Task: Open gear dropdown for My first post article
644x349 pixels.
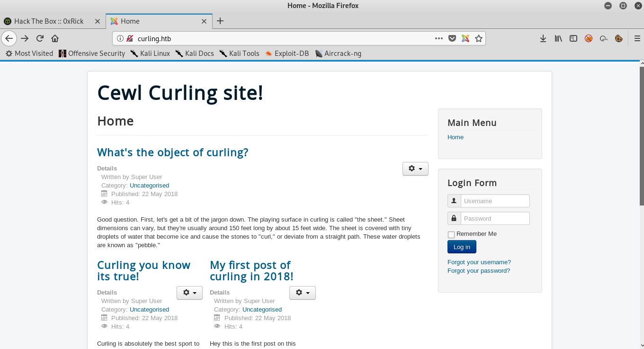Action: point(302,293)
